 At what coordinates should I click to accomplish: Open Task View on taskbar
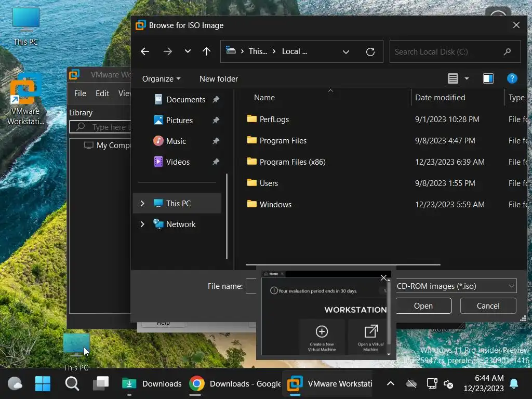coord(101,384)
